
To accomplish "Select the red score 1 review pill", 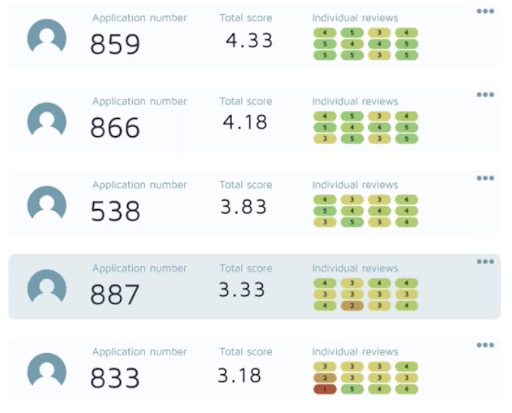I will pyautogui.click(x=325, y=389).
